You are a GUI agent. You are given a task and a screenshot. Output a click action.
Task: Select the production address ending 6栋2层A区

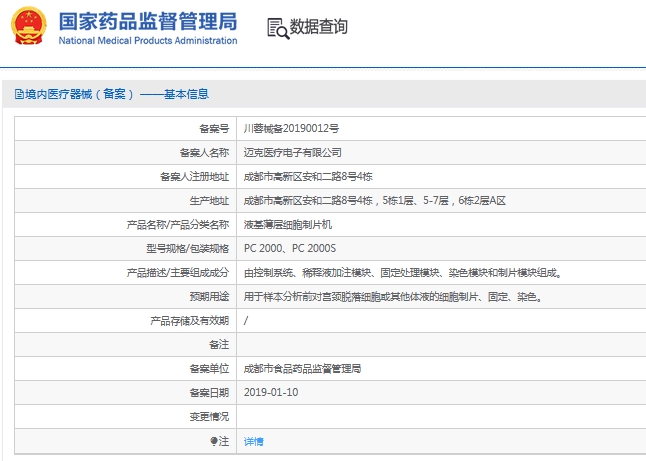(x=374, y=201)
